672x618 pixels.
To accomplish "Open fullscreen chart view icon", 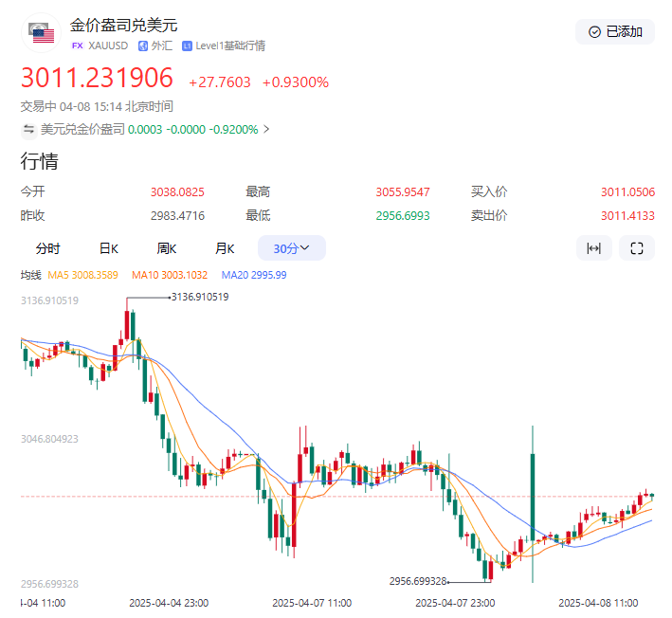I will pos(636,248).
